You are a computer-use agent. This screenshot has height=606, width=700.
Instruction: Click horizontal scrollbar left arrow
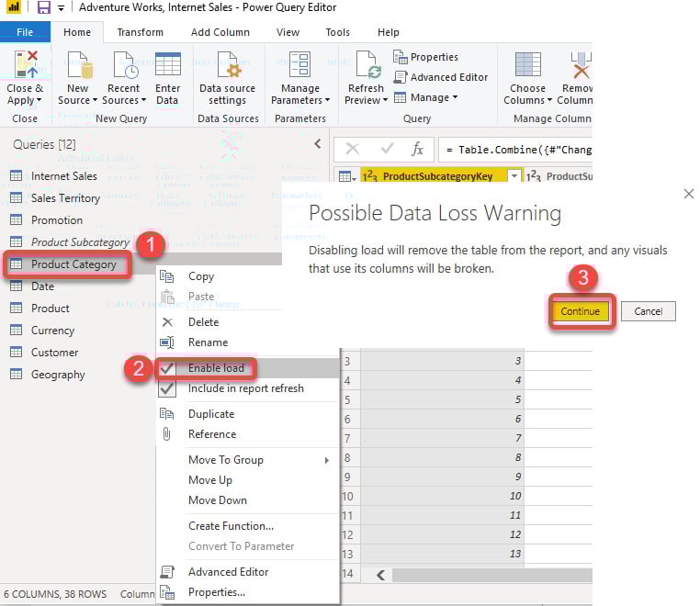(381, 575)
